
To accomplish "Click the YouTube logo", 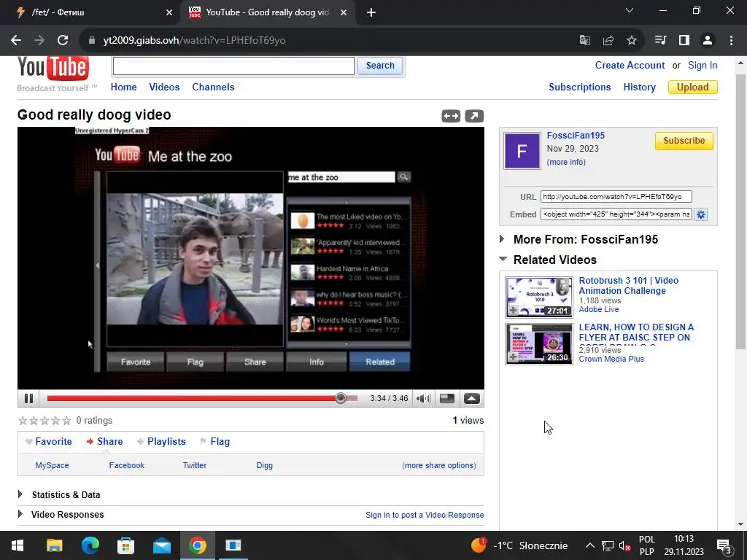I will [x=53, y=68].
